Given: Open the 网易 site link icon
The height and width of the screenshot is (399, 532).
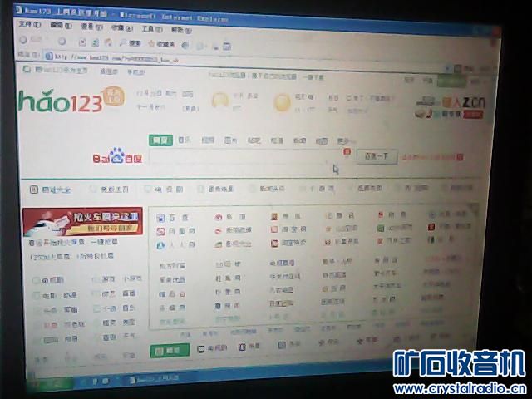Looking at the screenshot, I should [381, 214].
